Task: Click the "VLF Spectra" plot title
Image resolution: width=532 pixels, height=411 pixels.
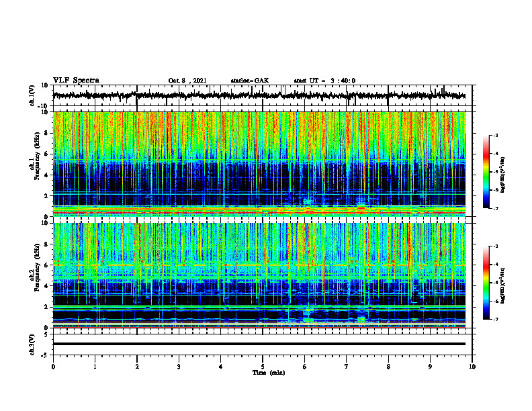Action: pos(76,81)
